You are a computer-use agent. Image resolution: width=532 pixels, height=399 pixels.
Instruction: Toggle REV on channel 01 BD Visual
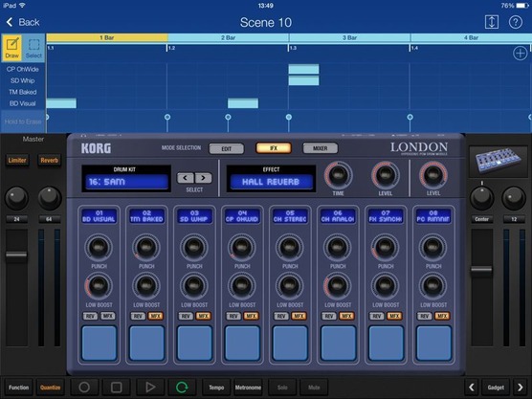pos(90,316)
